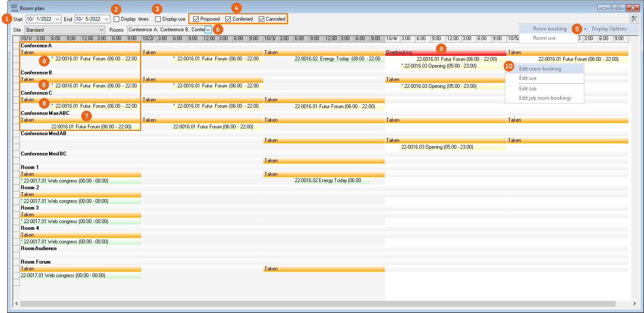Uncheck the Proposed status filter
The image size is (644, 313).
196,19
